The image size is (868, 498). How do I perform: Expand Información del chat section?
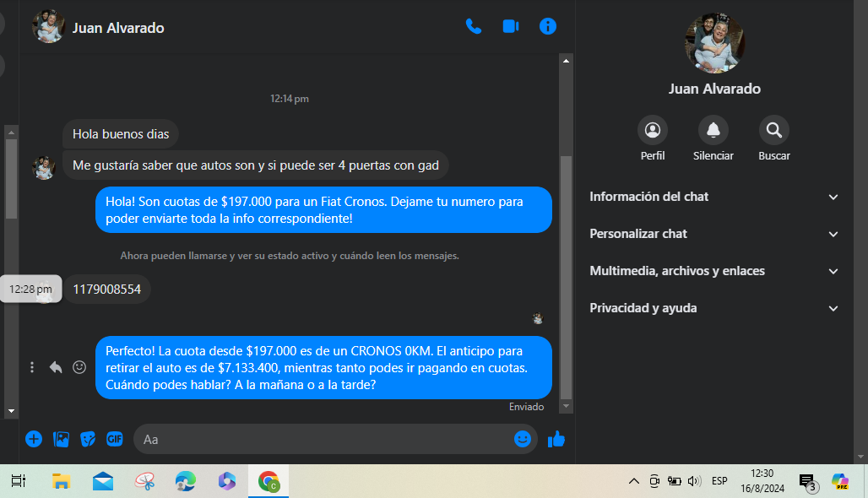coord(714,197)
